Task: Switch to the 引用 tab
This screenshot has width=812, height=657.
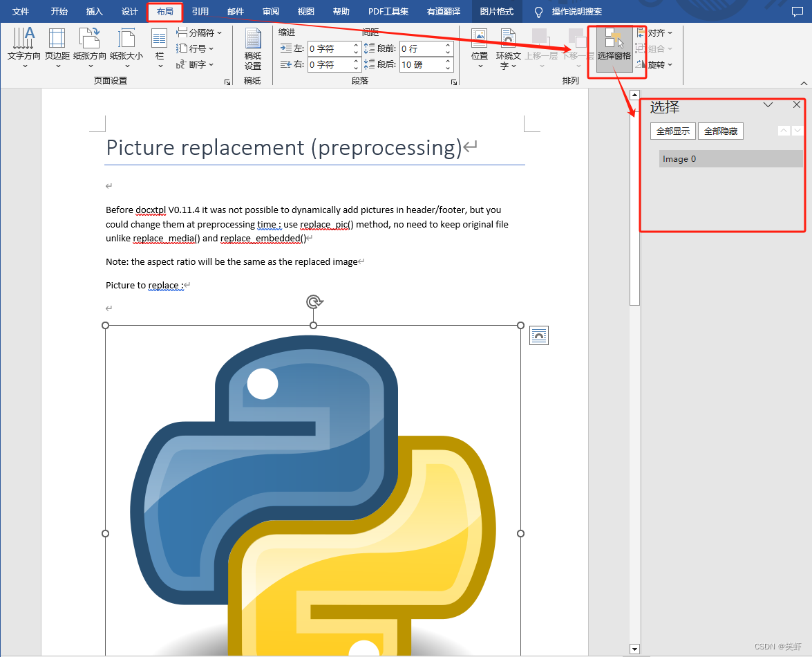Action: [200, 11]
